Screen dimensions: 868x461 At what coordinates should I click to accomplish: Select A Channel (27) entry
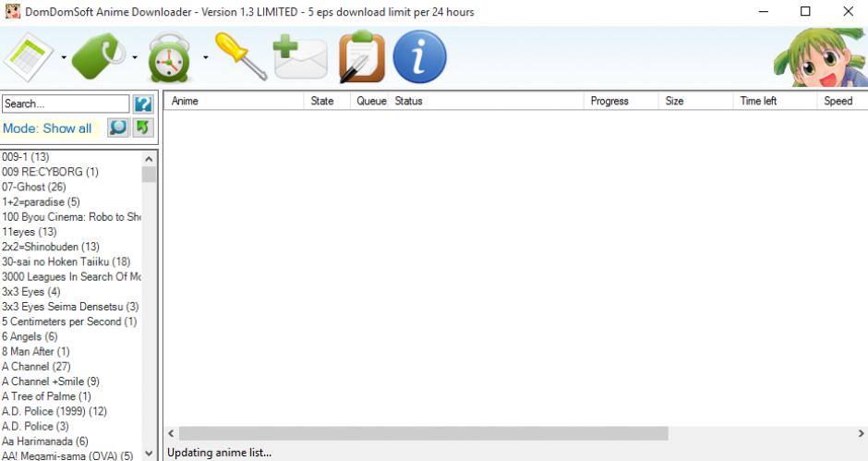71,366
